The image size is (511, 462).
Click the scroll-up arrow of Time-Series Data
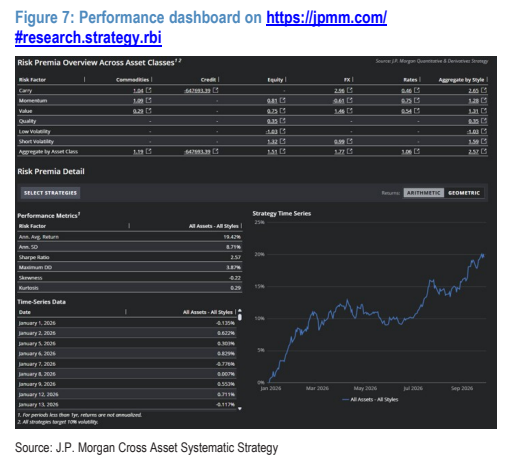click(x=240, y=310)
